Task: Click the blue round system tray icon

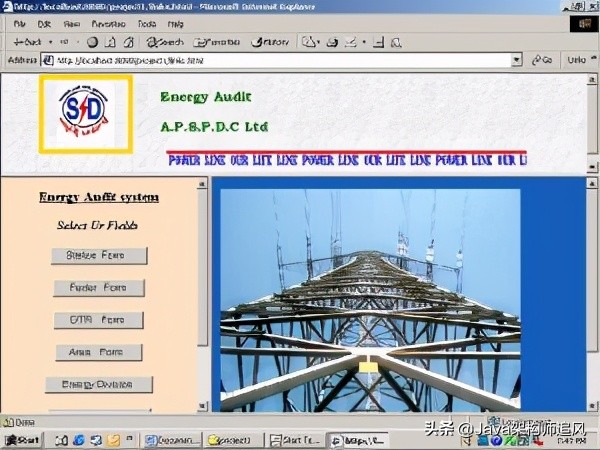Action: point(496,441)
